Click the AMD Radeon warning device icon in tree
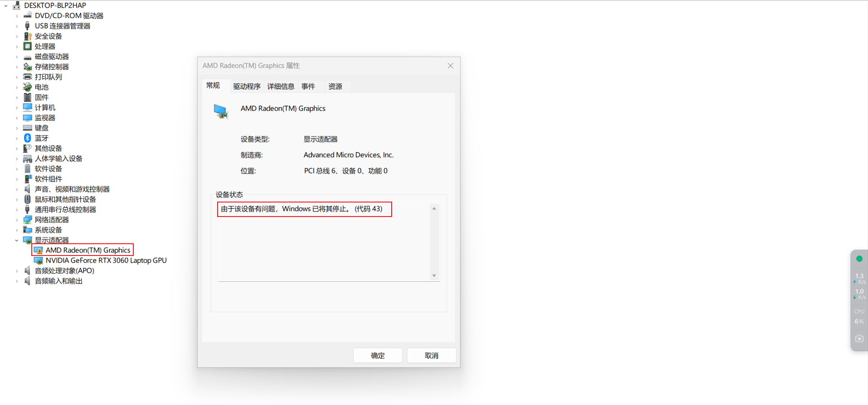Image resolution: width=868 pixels, height=405 pixels. tap(39, 250)
